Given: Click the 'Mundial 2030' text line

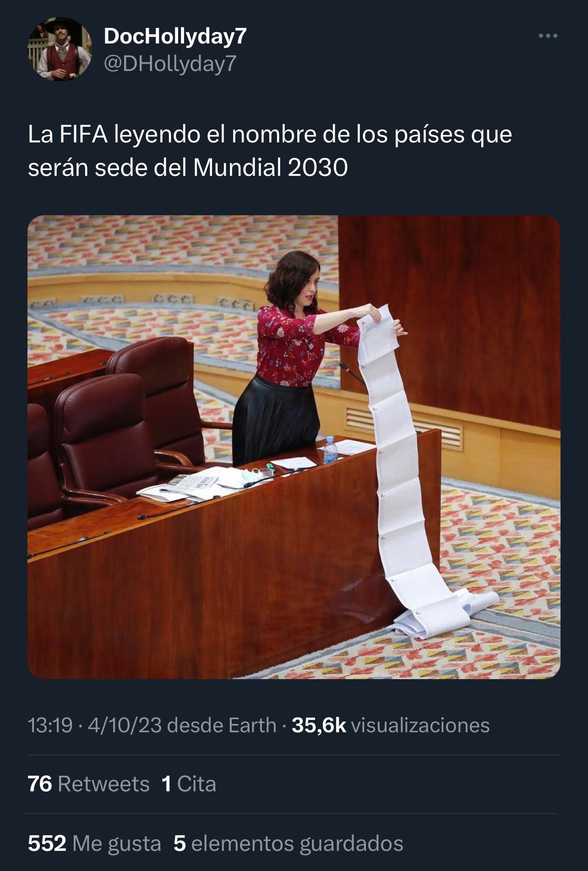Looking at the screenshot, I should click(270, 168).
